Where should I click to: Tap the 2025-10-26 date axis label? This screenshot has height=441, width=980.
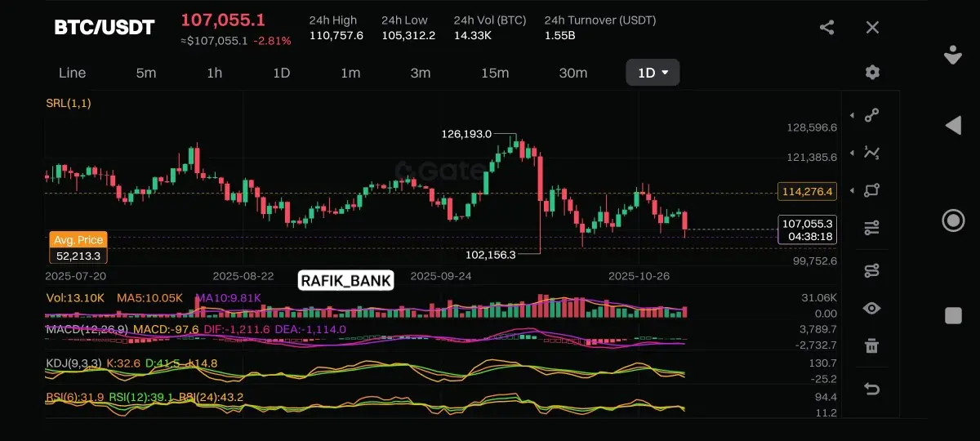(x=639, y=276)
